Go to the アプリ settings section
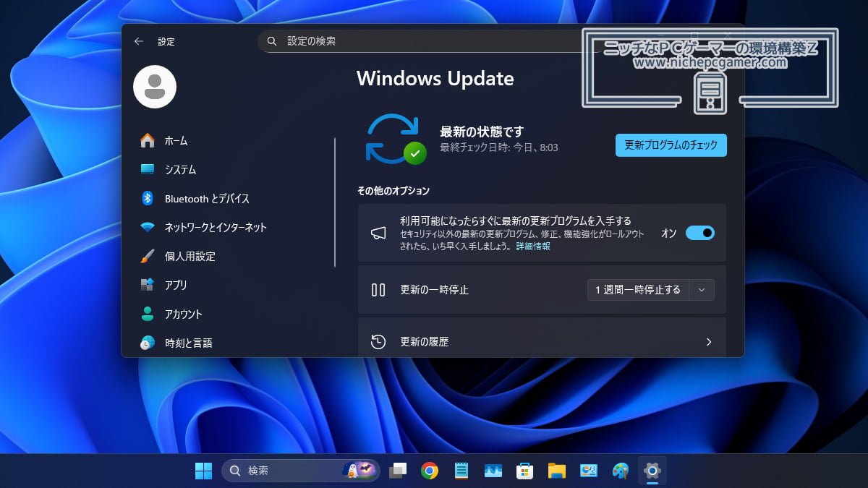This screenshot has height=488, width=868. coord(174,285)
